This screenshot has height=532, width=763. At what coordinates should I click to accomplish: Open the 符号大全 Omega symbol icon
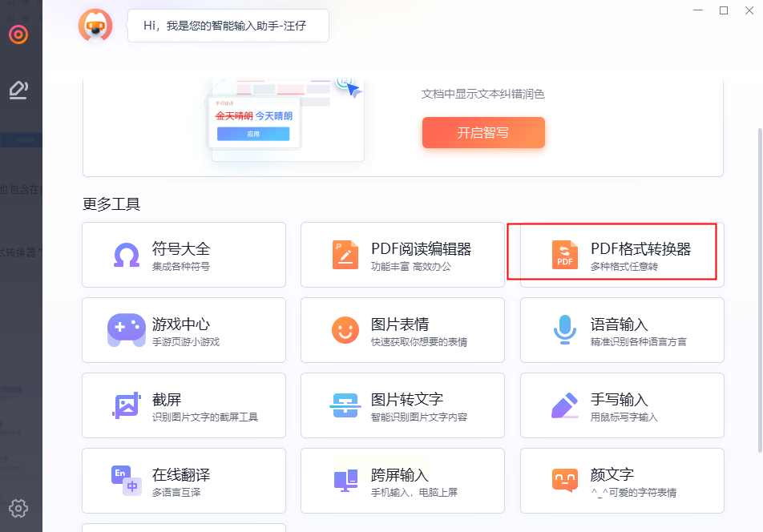[127, 255]
